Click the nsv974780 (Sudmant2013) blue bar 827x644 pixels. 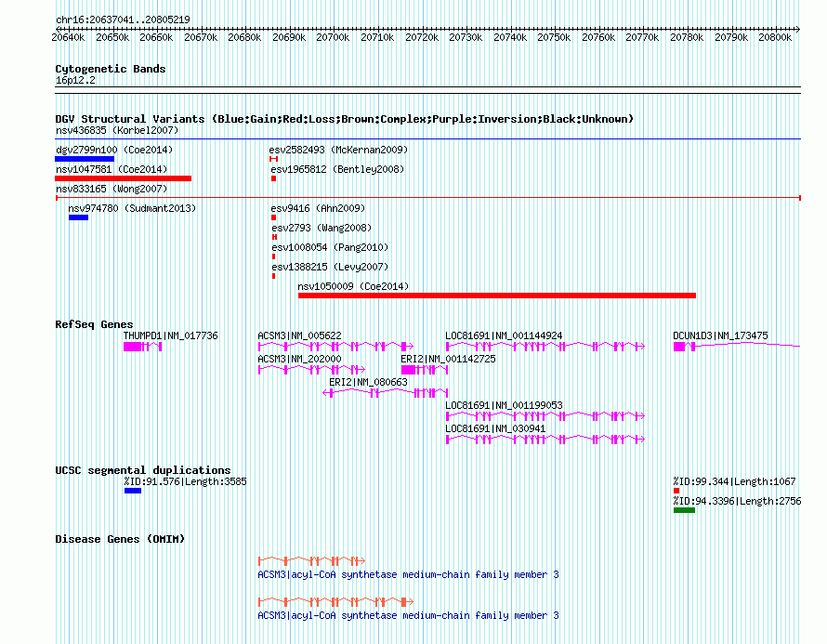(x=78, y=217)
